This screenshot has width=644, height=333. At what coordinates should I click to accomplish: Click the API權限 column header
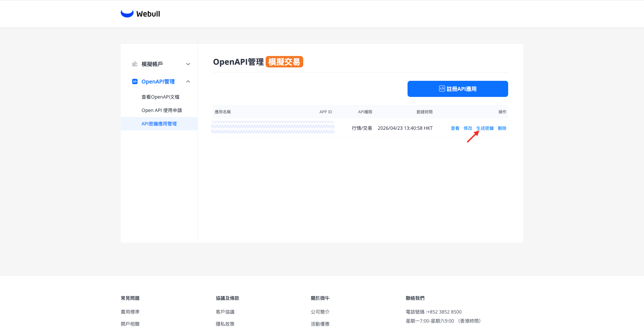coord(365,112)
